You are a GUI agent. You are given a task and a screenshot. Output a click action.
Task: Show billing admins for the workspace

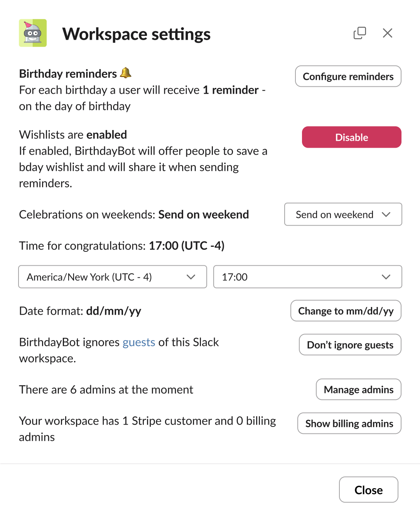(x=349, y=423)
